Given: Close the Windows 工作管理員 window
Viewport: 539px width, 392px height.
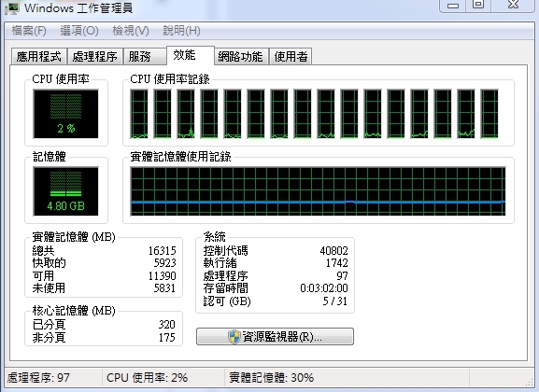Looking at the screenshot, I should pyautogui.click(x=513, y=6).
